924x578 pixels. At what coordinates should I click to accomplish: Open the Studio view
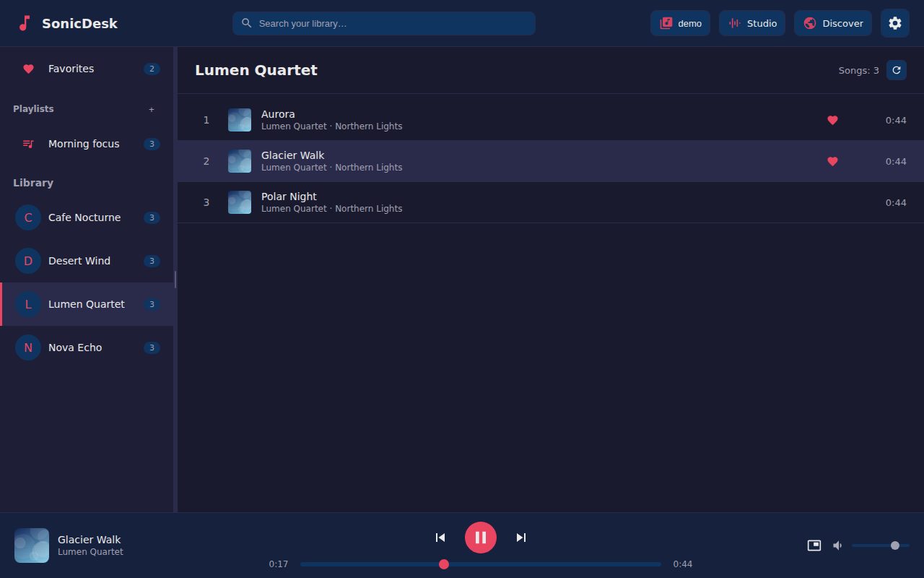752,23
